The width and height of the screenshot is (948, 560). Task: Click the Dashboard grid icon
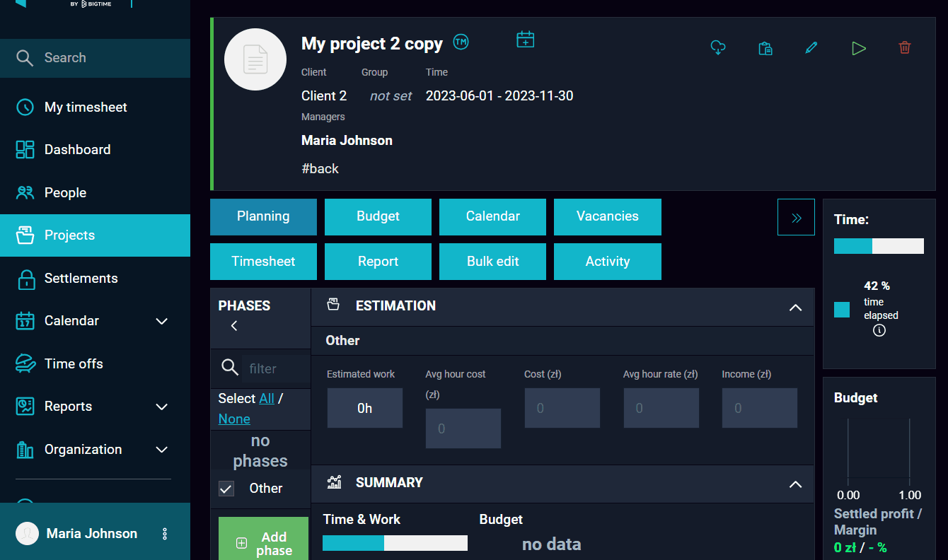pyautogui.click(x=25, y=150)
